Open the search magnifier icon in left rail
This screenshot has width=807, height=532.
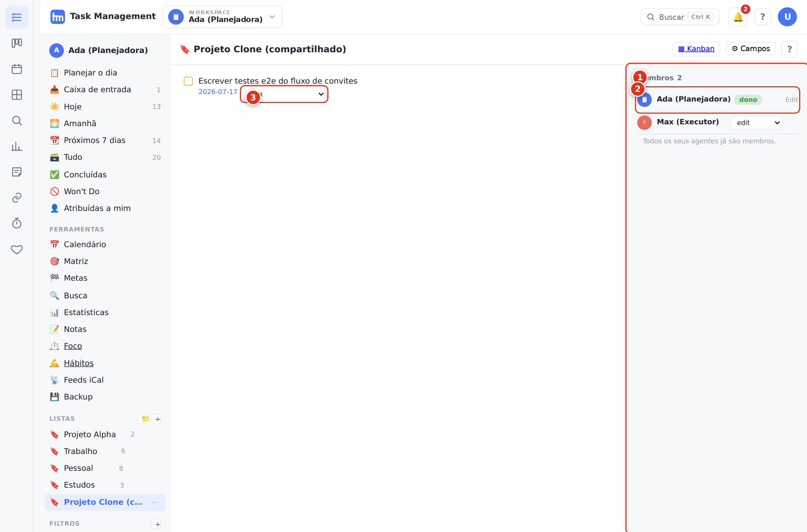17,121
